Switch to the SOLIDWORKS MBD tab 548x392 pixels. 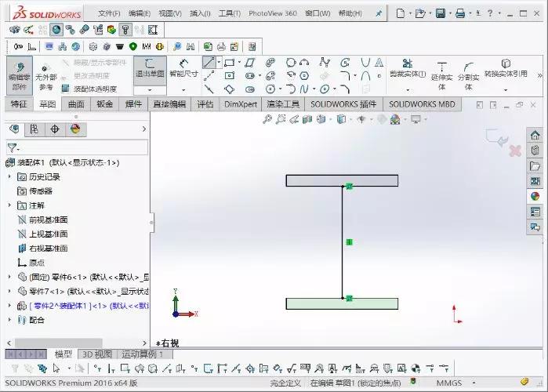(423, 104)
